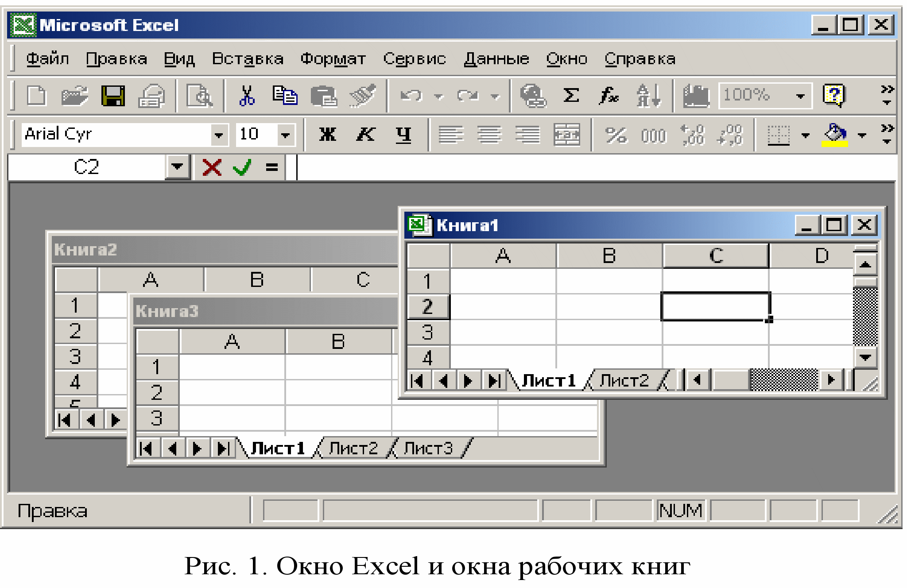Open the 100% zoom dropdown

pyautogui.click(x=800, y=96)
